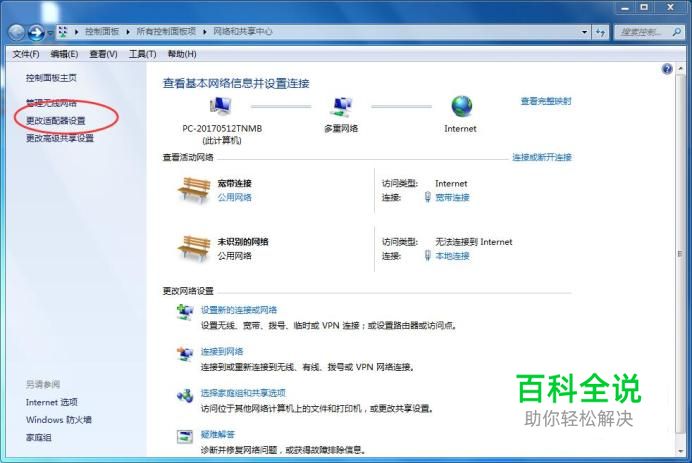This screenshot has height=463, width=692.
Task: Open the 文件(F) menu
Action: click(26, 54)
